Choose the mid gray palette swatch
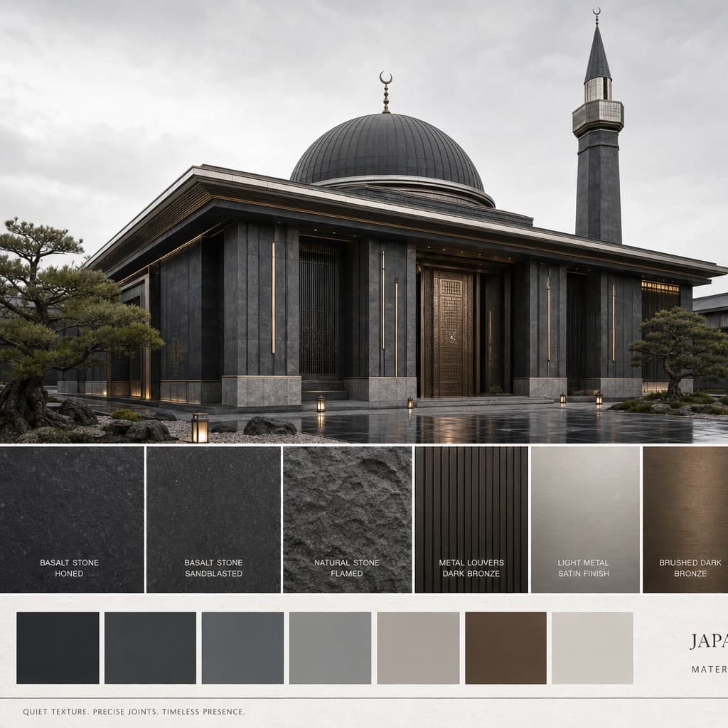Viewport: 728px width, 728px height. pyautogui.click(x=330, y=648)
